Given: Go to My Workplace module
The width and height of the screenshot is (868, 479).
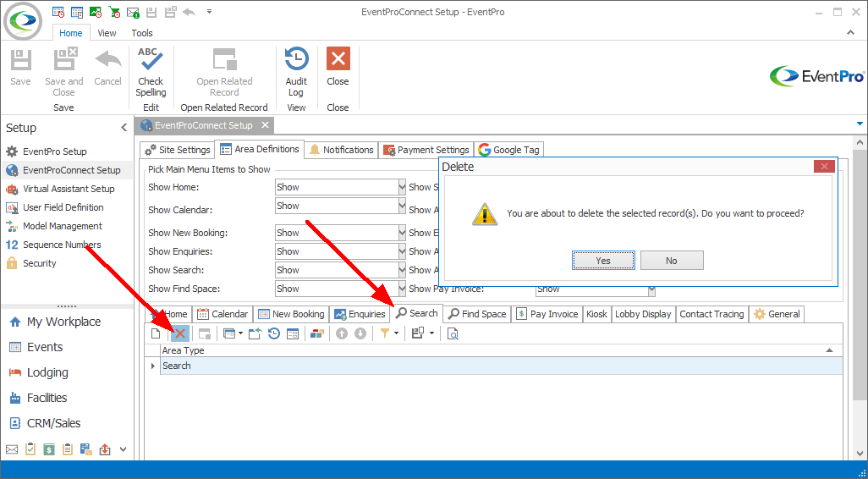Looking at the screenshot, I should [x=63, y=322].
